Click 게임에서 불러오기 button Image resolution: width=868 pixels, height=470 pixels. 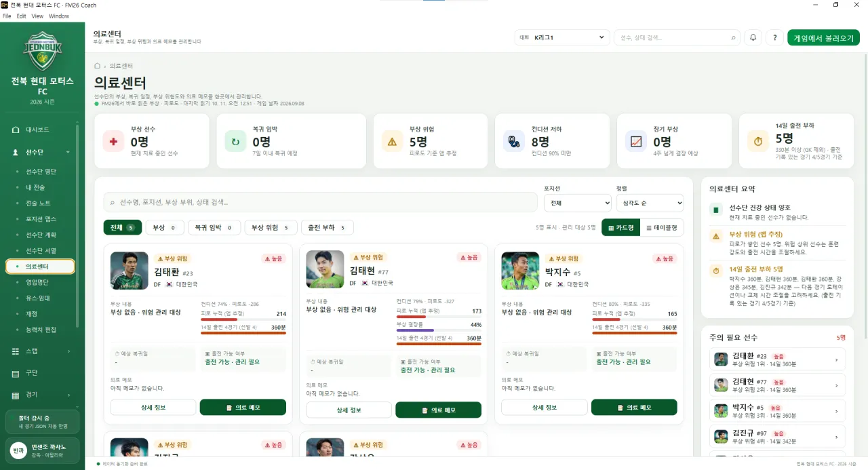tap(823, 38)
